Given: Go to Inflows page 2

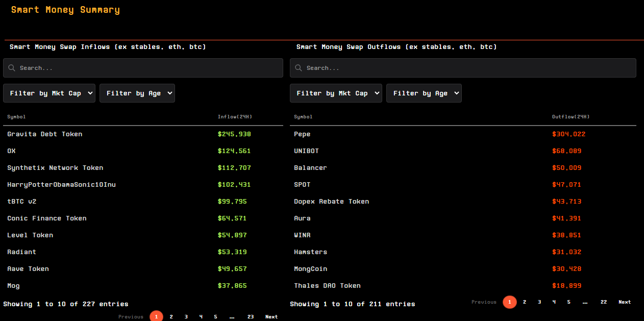Looking at the screenshot, I should 171,317.
